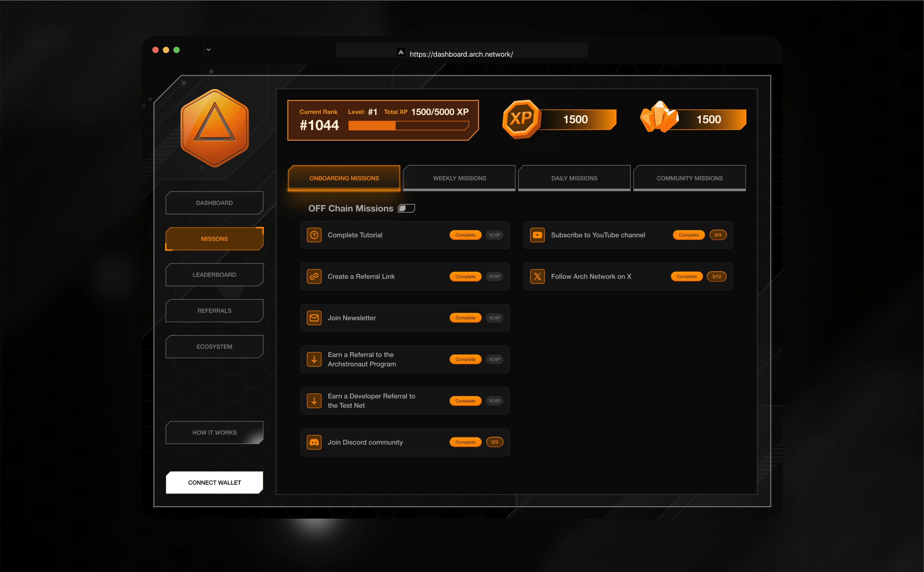Click the green maximize window button

tap(177, 50)
